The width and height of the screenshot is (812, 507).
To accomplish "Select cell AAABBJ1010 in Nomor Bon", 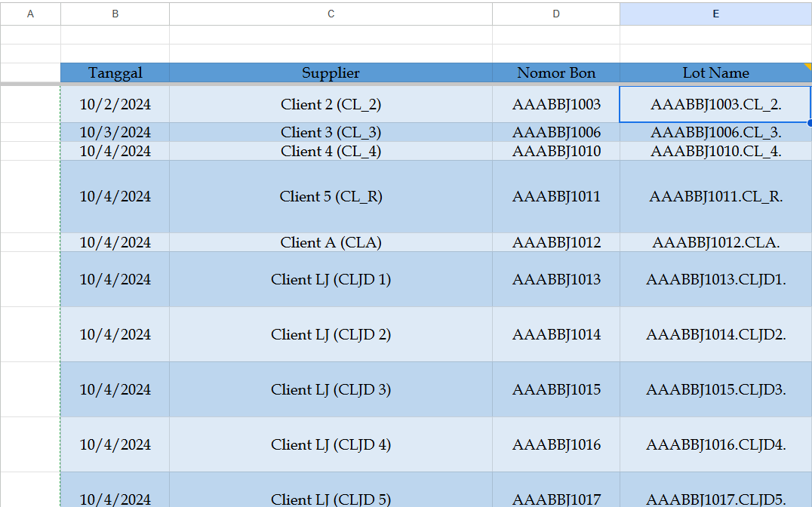I will tap(556, 151).
